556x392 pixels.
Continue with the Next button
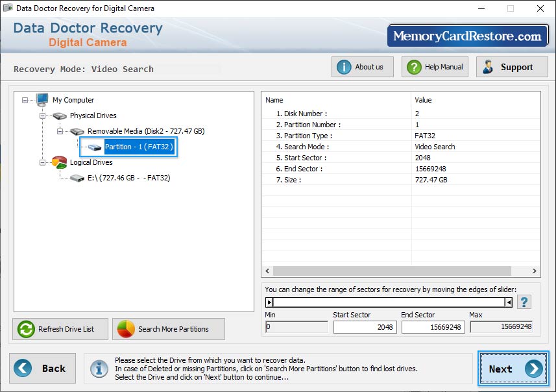click(x=513, y=369)
